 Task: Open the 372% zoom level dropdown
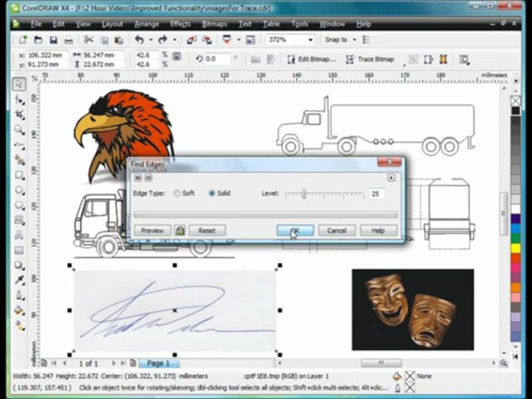[310, 40]
